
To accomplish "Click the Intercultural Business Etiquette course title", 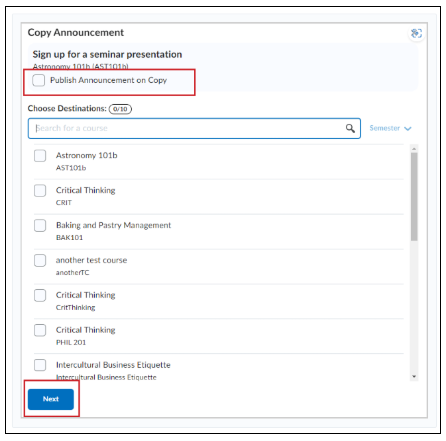I will [113, 365].
